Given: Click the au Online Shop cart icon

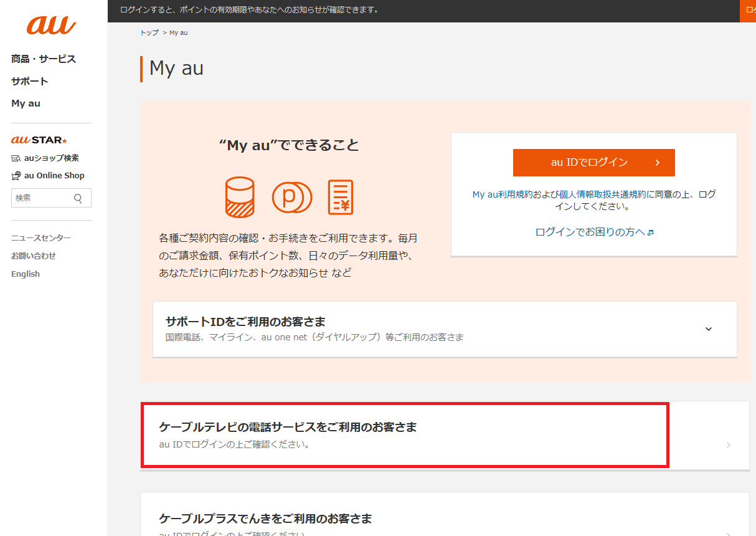Looking at the screenshot, I should 16,176.
